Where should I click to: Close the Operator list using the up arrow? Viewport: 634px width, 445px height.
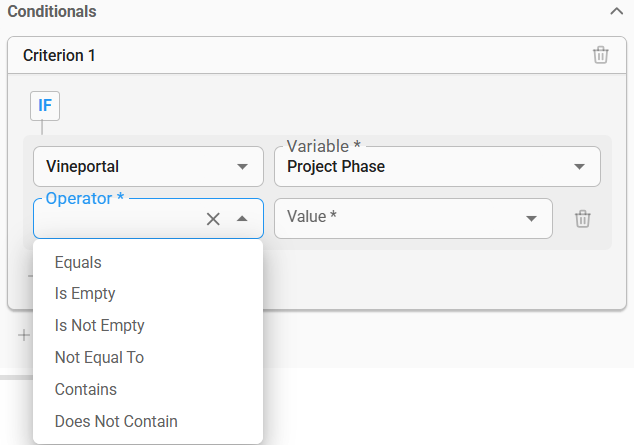coord(242,219)
